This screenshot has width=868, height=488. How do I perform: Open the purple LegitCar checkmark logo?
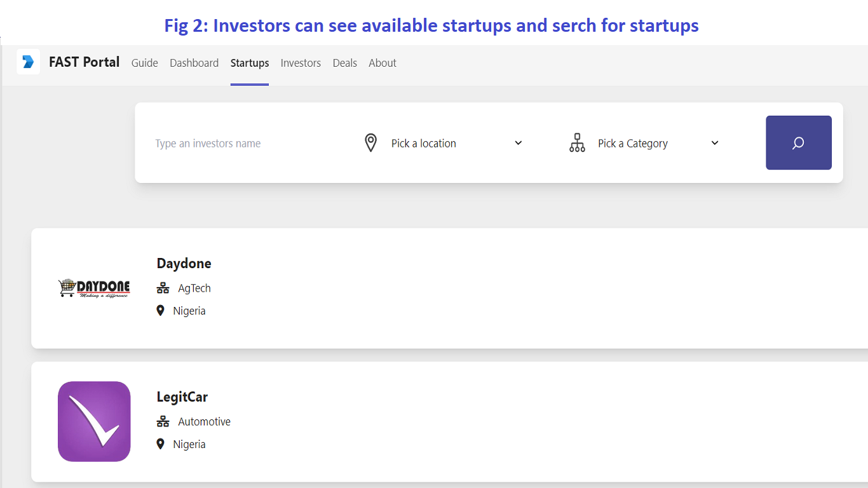[94, 421]
